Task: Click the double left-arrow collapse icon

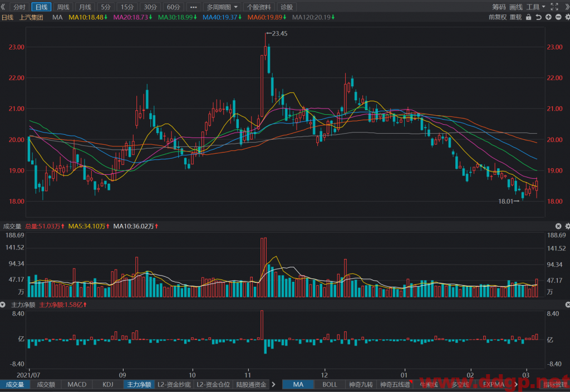Action: (x=3, y=7)
